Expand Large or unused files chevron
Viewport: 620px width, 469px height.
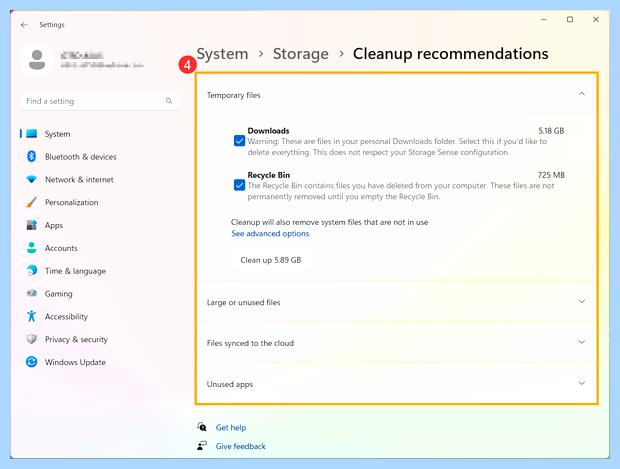pyautogui.click(x=582, y=302)
